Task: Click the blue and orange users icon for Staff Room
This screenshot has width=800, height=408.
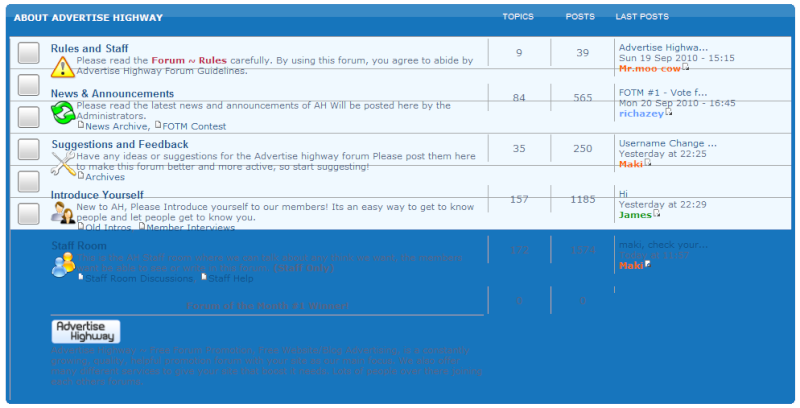Action: click(63, 265)
